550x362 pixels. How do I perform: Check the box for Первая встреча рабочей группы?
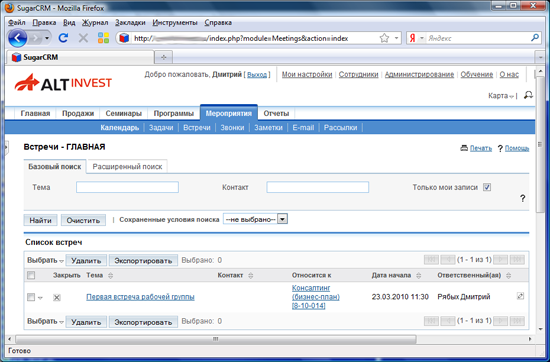click(31, 297)
